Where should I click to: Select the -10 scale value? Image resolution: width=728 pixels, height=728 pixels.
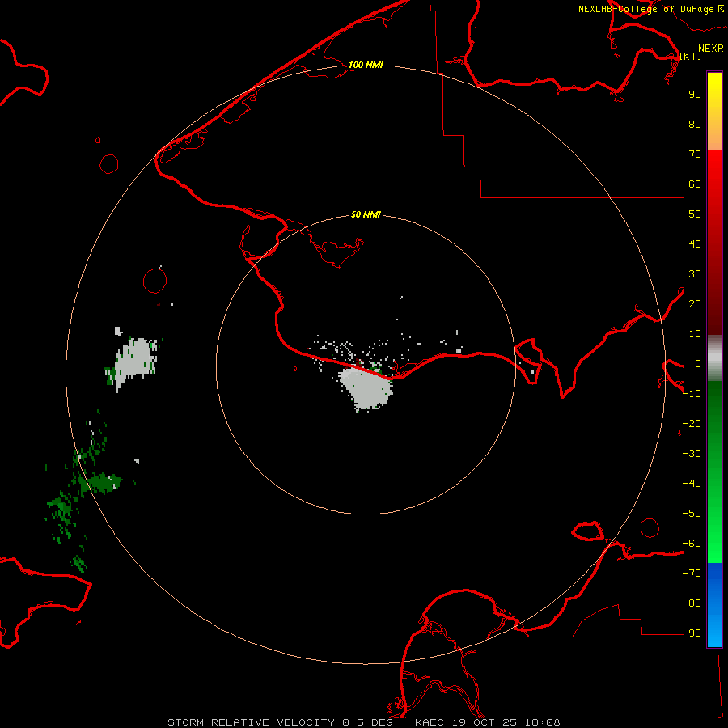692,394
